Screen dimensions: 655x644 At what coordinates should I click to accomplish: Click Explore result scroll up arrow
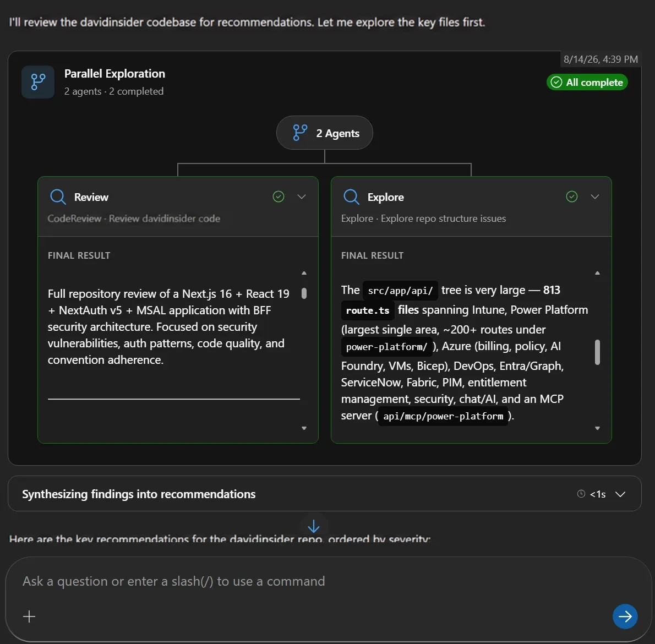(597, 273)
